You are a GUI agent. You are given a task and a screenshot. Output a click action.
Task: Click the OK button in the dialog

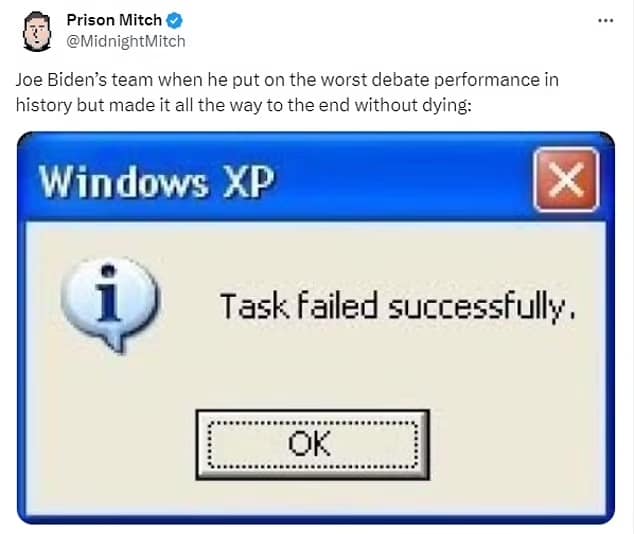(x=312, y=445)
